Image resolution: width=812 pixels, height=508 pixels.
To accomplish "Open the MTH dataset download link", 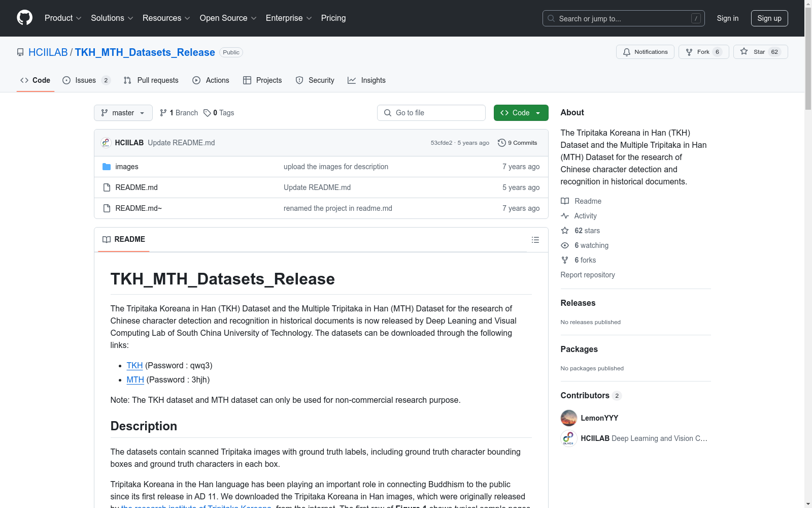I will point(136,380).
